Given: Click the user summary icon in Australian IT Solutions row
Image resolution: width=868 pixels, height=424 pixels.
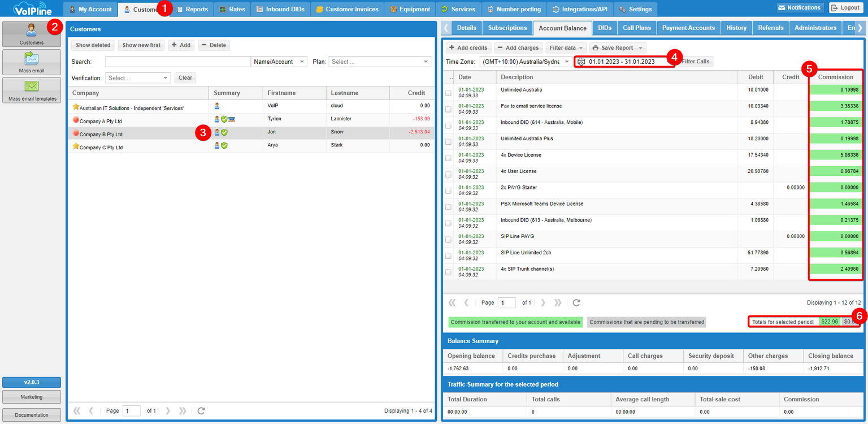Looking at the screenshot, I should 217,106.
